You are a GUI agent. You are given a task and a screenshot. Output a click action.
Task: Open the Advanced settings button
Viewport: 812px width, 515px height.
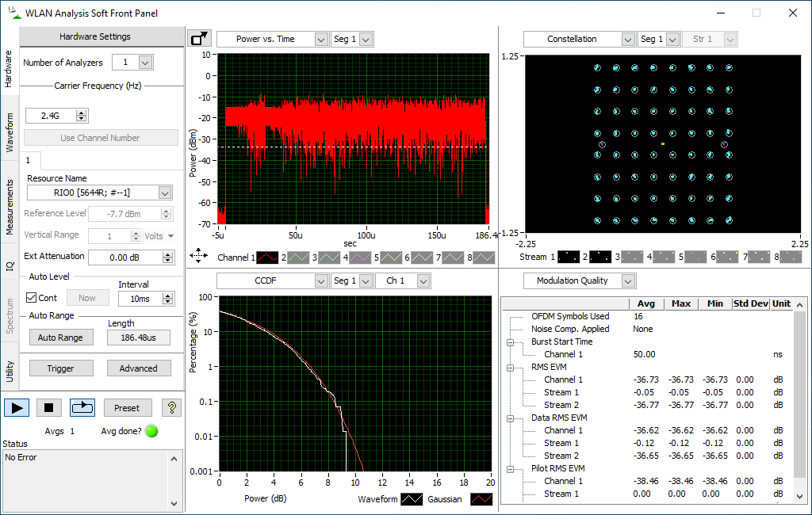(x=138, y=368)
